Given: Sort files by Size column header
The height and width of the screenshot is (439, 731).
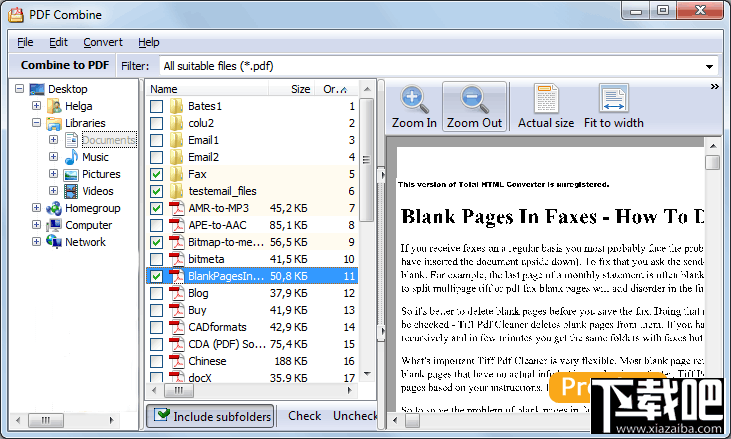Looking at the screenshot, I should [x=291, y=89].
